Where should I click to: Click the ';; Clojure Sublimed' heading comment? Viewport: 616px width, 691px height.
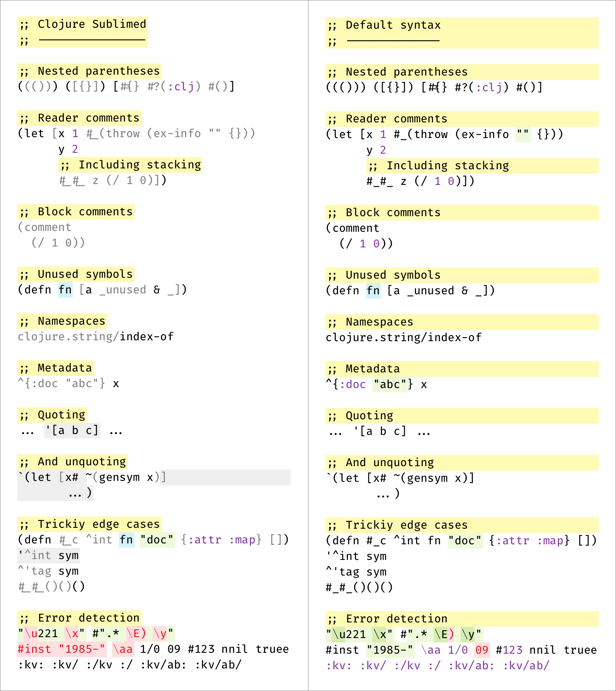pos(82,24)
